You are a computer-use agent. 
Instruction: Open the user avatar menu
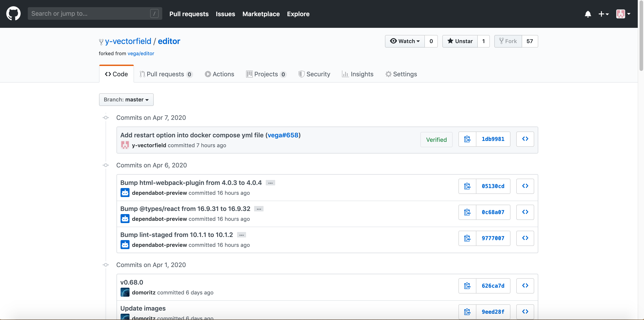click(623, 14)
